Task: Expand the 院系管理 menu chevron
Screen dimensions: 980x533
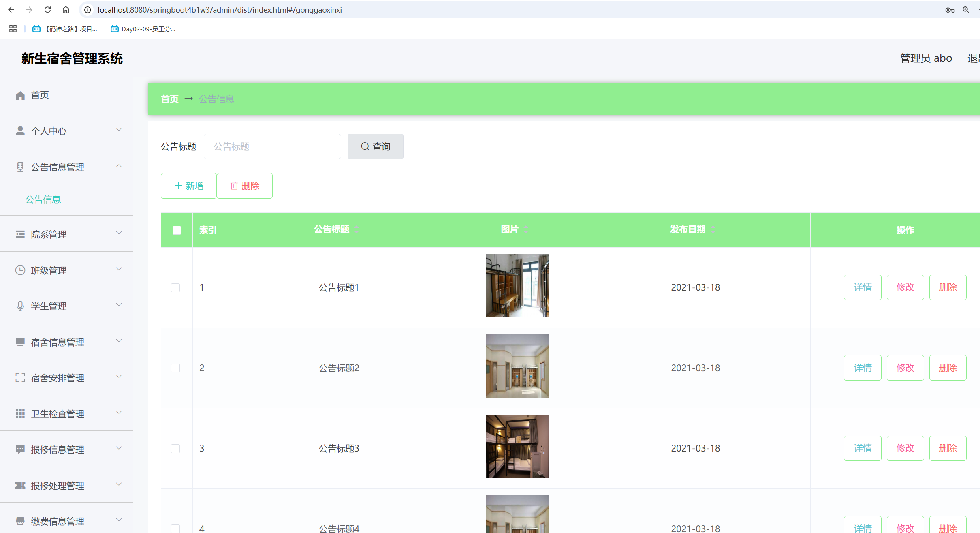Action: point(119,233)
